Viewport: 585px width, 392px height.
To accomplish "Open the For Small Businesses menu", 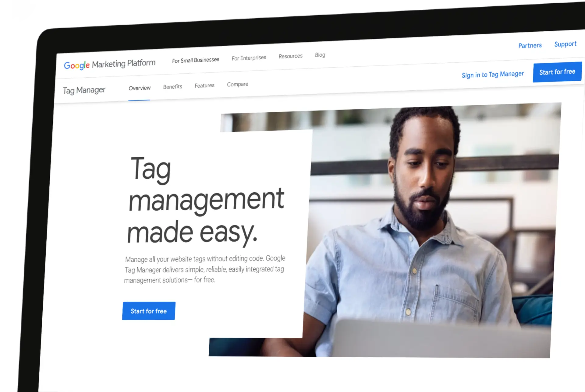I will click(x=196, y=60).
